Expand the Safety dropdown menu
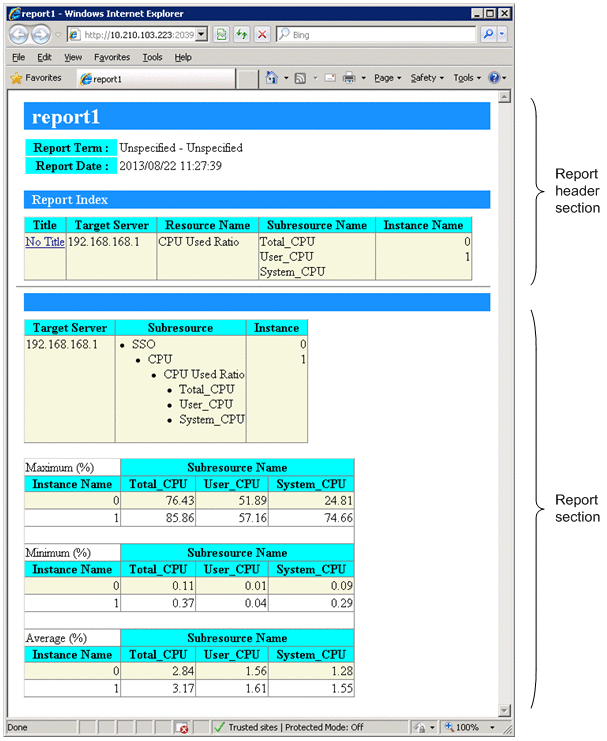 tap(427, 78)
